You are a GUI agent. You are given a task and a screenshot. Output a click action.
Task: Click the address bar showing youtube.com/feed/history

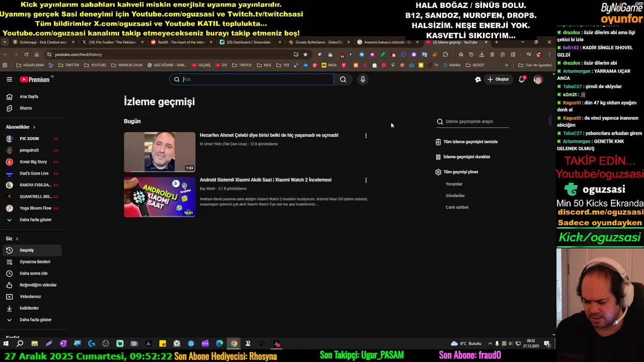171,54
